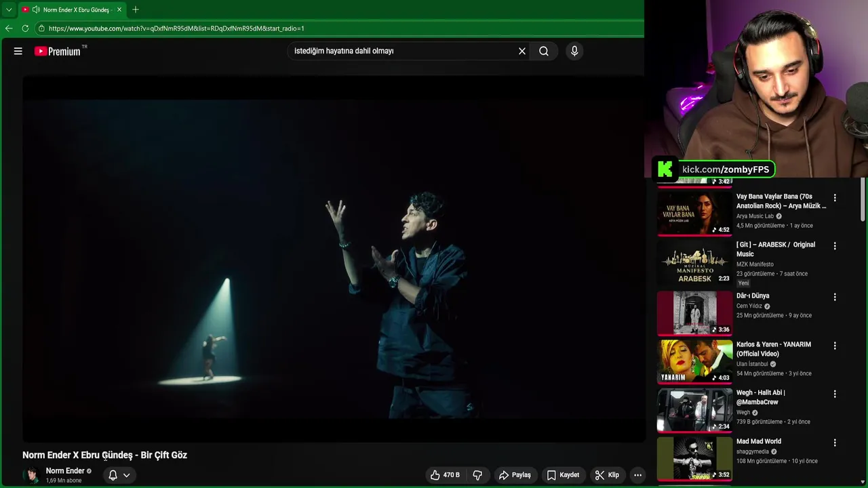Open more actions ellipsis under video
Viewport: 868px width, 488px height.
[637, 475]
